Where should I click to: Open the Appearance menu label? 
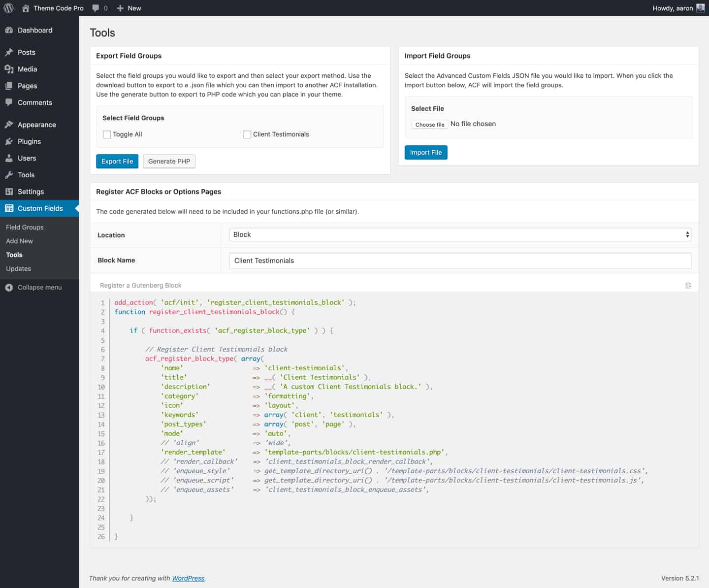click(x=37, y=125)
